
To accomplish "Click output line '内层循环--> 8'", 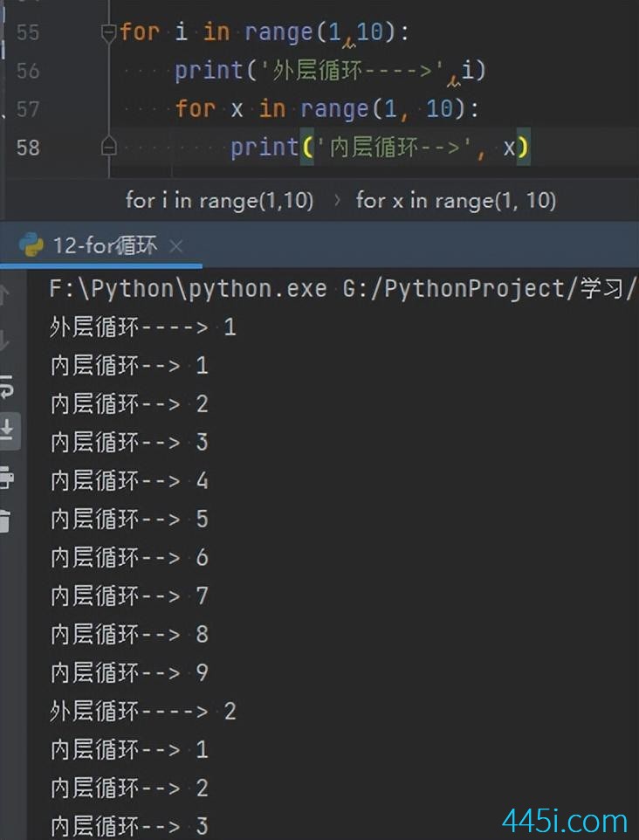I will [x=129, y=634].
